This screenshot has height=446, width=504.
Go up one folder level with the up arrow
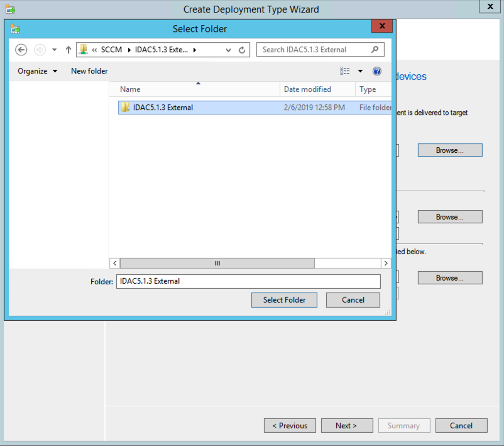point(68,50)
